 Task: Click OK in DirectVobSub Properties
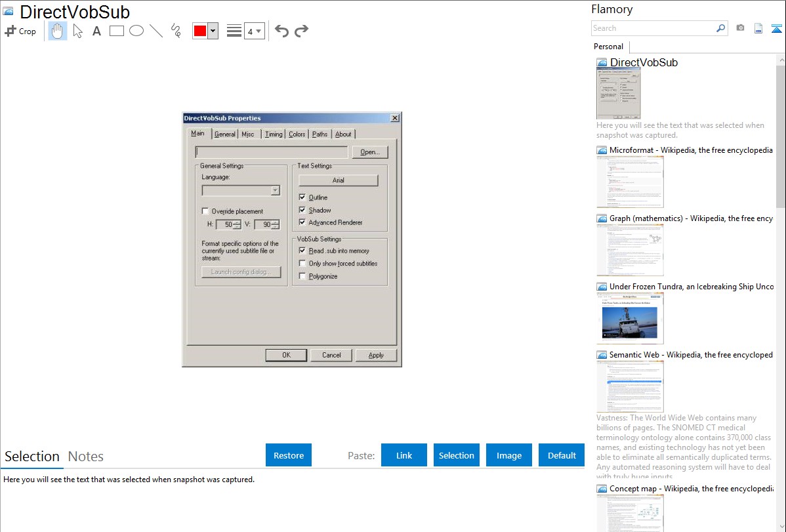point(286,355)
